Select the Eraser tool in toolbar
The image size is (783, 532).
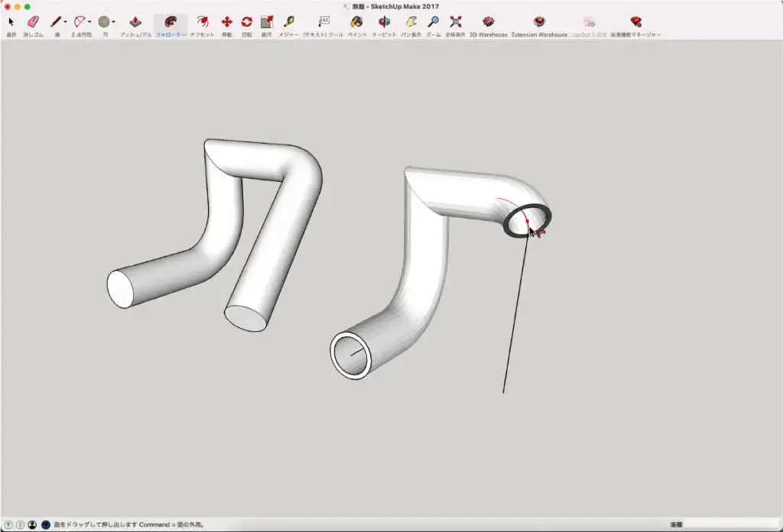point(32,22)
